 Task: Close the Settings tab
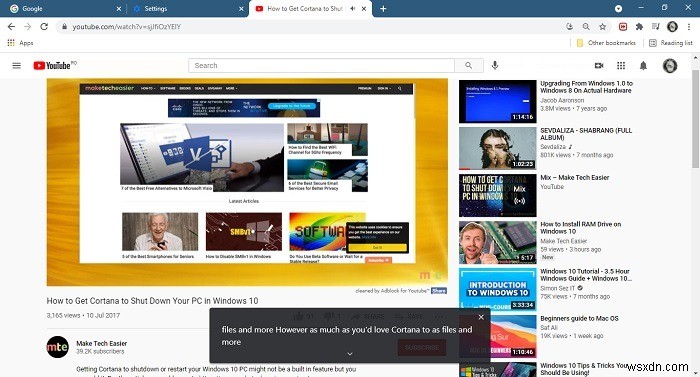(242, 8)
